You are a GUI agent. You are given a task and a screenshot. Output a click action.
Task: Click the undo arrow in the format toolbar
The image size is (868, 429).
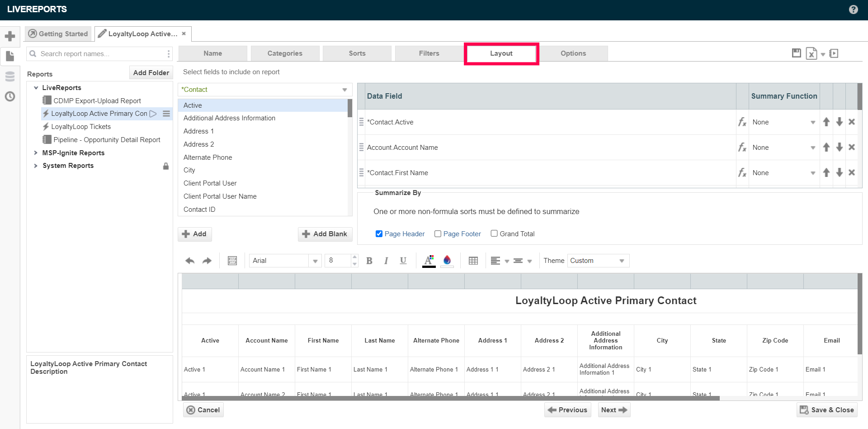[x=190, y=261]
